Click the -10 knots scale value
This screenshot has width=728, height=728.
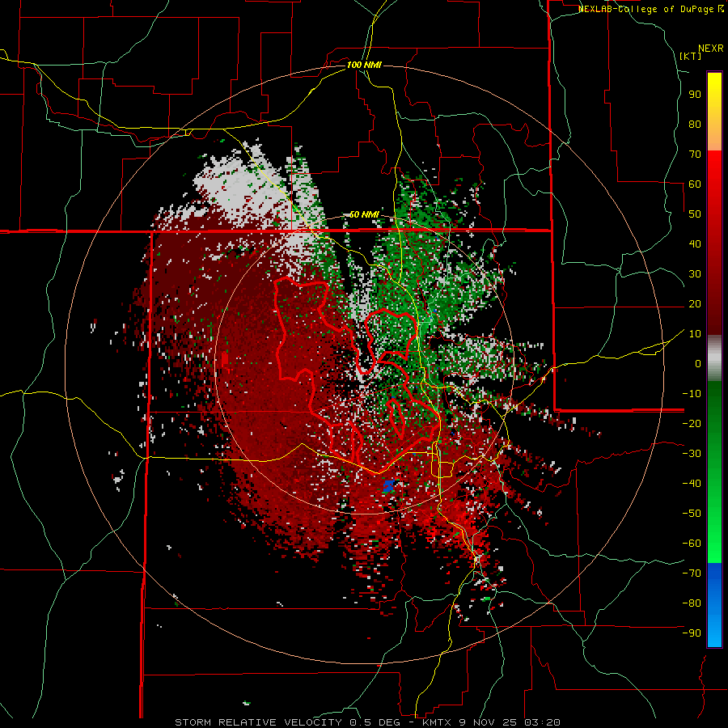tap(692, 394)
